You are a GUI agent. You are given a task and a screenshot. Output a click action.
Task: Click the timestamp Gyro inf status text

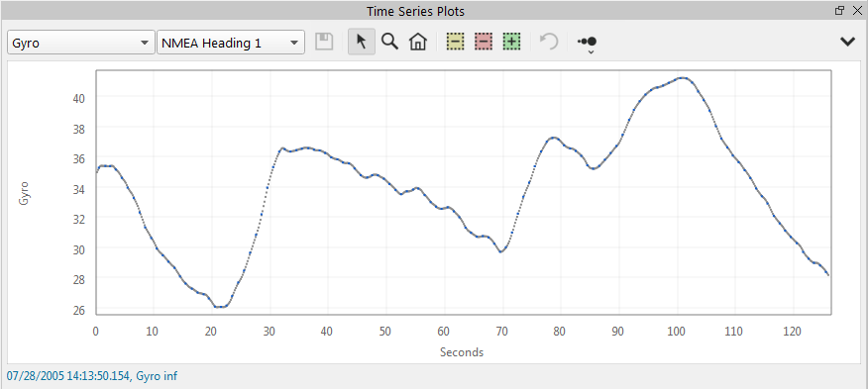click(x=92, y=376)
